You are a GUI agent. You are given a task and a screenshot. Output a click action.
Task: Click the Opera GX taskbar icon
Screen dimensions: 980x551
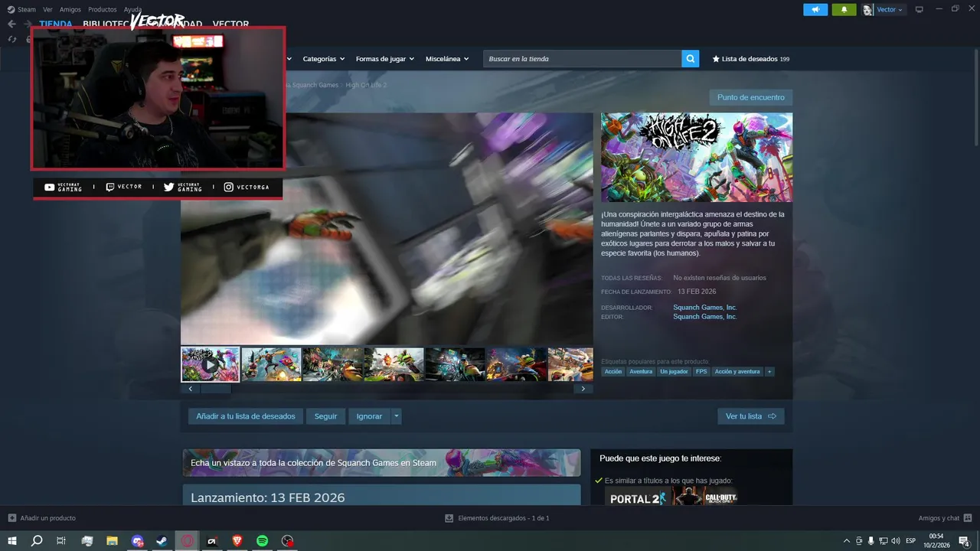[187, 541]
